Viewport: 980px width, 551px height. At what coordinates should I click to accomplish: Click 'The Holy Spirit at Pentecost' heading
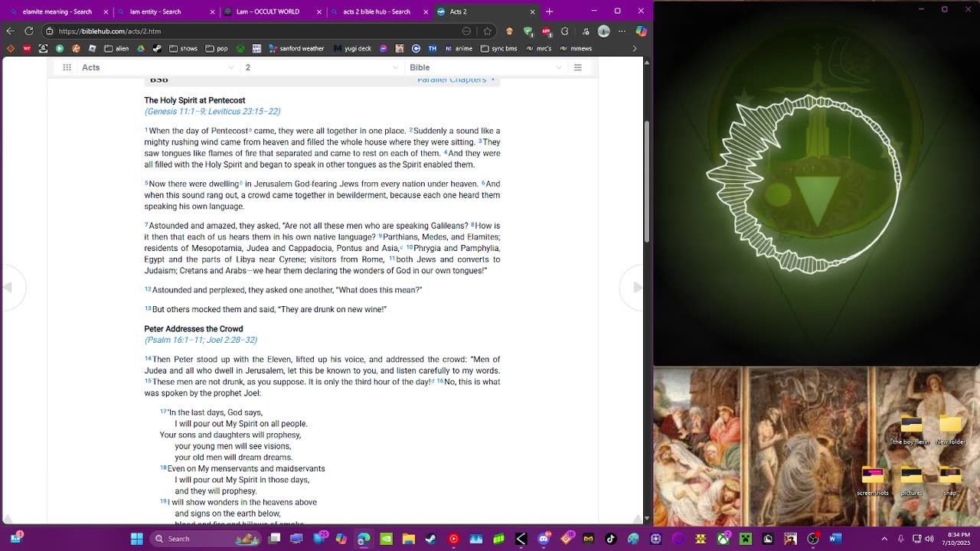point(194,100)
